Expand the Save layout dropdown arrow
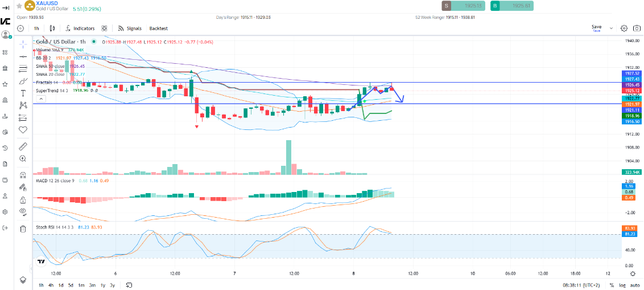Viewport: 644px width, 290px height. tap(612, 28)
